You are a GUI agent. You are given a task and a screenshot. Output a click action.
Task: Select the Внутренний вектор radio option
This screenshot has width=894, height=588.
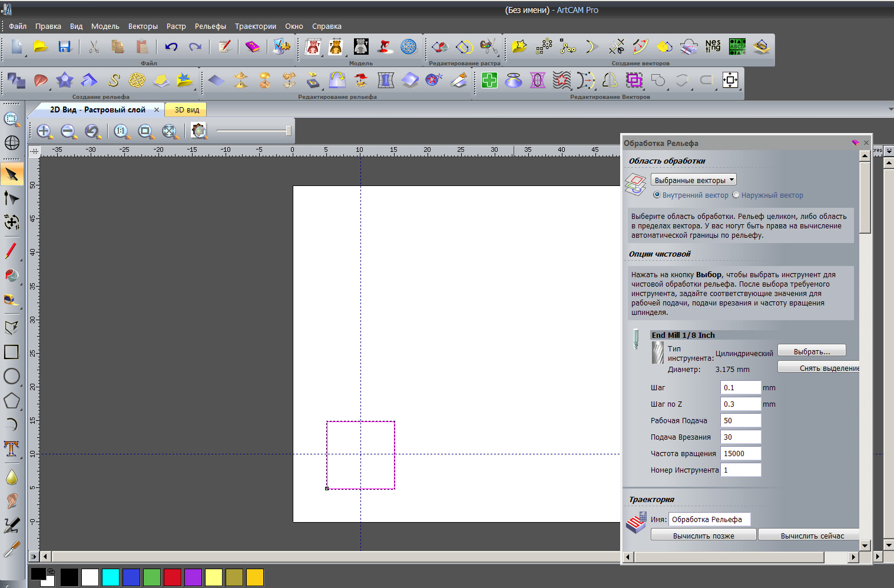point(657,195)
